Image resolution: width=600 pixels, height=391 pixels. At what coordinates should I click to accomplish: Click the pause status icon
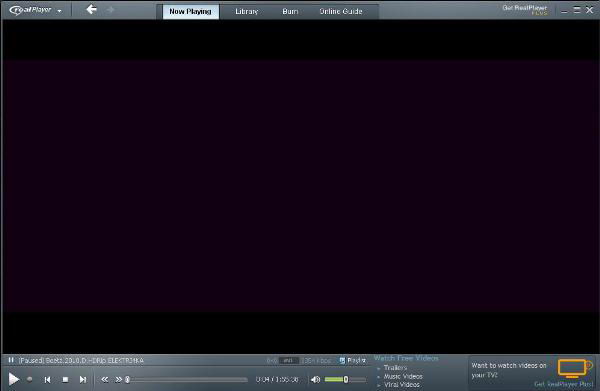[11, 360]
